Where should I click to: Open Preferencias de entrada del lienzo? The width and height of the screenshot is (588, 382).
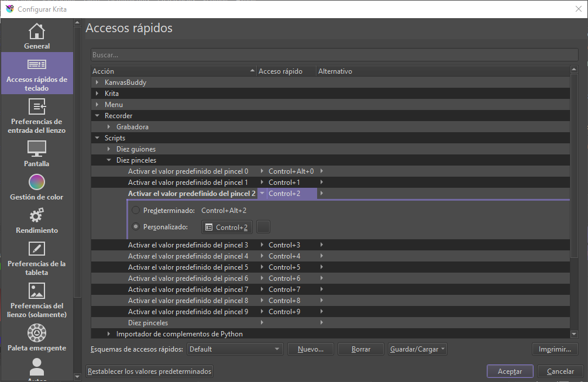tap(37, 116)
